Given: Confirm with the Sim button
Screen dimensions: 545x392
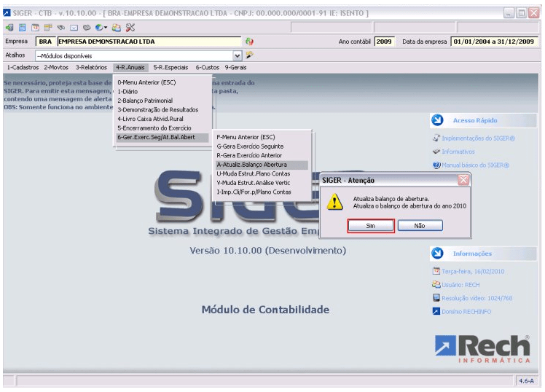Looking at the screenshot, I should 371,226.
